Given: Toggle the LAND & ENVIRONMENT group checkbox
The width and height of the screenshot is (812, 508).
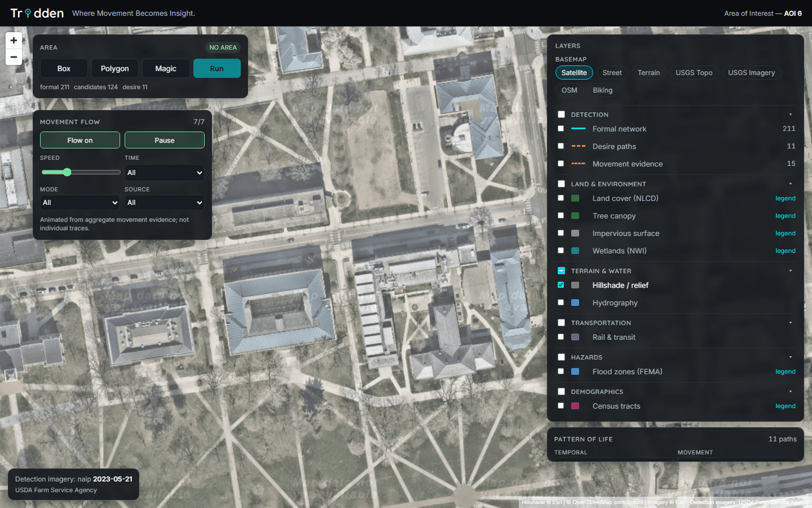Looking at the screenshot, I should point(561,184).
